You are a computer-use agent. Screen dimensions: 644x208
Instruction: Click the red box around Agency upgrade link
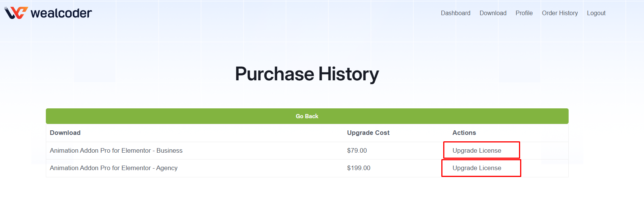coord(481,168)
